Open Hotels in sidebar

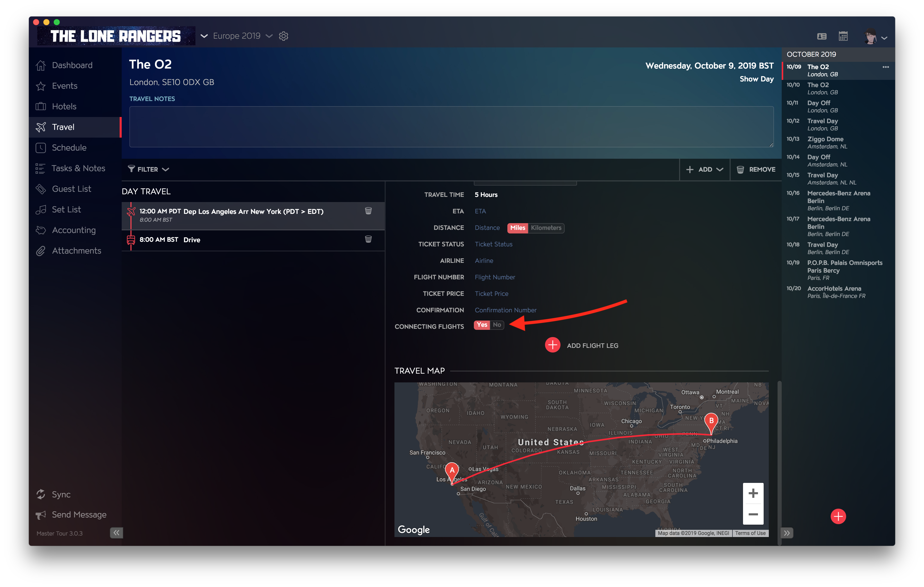(x=64, y=107)
